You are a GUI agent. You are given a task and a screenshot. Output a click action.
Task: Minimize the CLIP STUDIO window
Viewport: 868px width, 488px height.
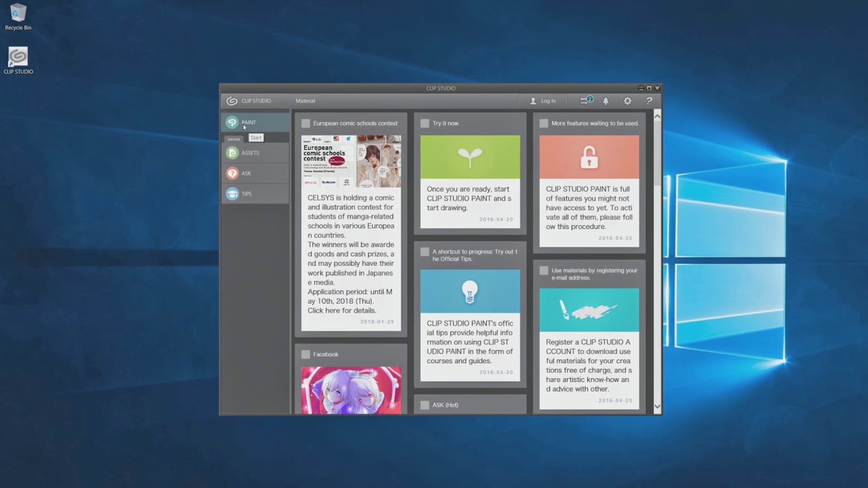click(x=641, y=88)
